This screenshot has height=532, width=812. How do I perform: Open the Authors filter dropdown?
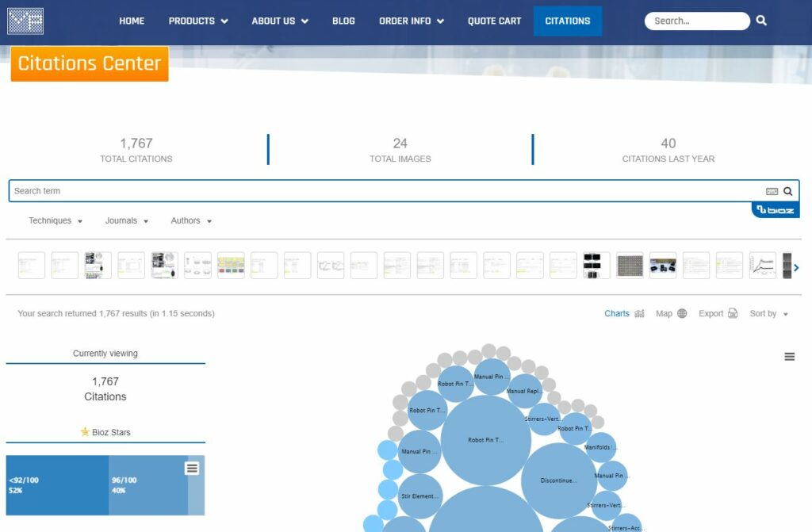point(191,220)
